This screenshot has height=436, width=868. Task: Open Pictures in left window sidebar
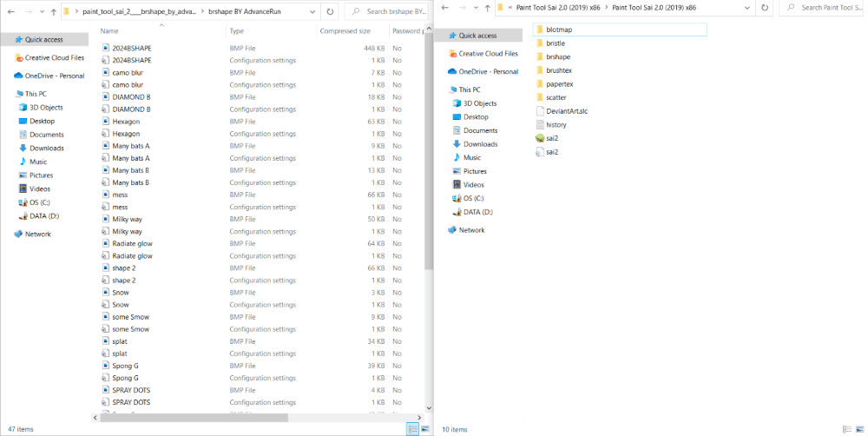pyautogui.click(x=41, y=175)
